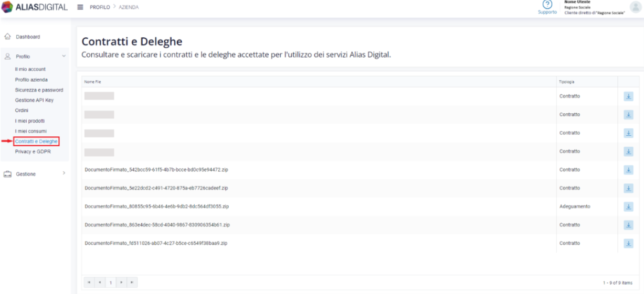Select page 1 in the pager

coord(111,282)
